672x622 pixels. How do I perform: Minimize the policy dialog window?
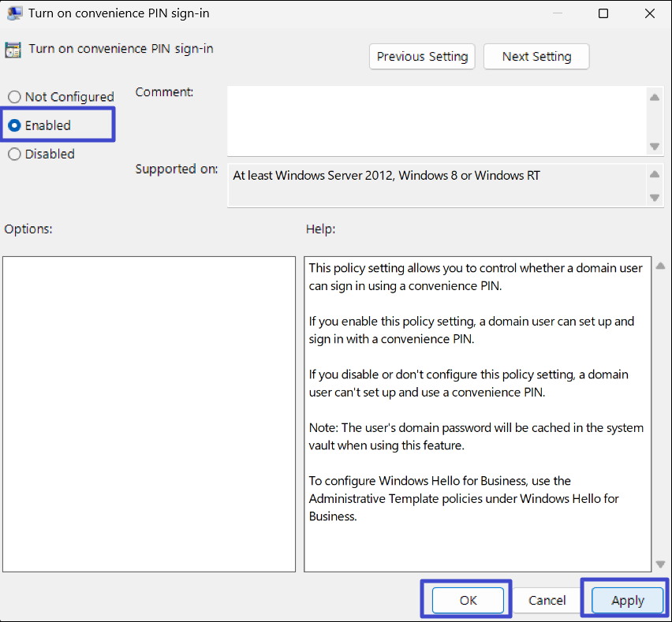(x=558, y=13)
